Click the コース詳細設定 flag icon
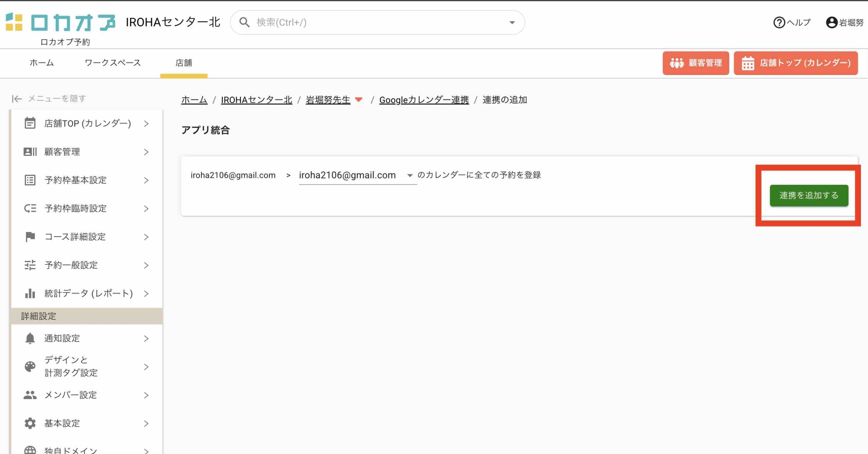This screenshot has width=868, height=454. [30, 237]
